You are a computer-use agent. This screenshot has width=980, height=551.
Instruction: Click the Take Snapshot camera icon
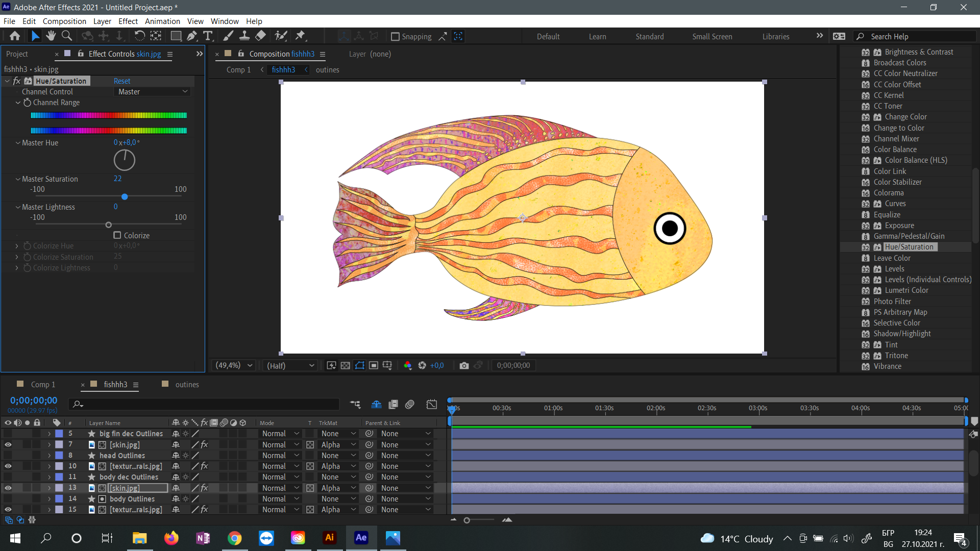tap(463, 365)
